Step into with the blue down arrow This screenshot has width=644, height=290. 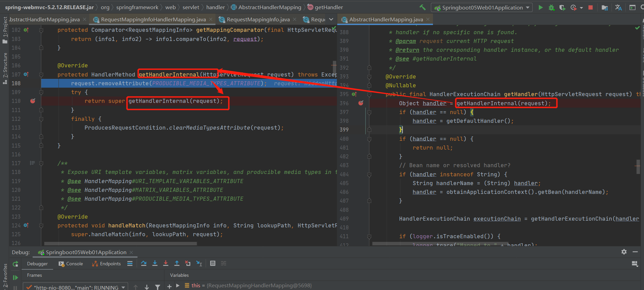pos(155,263)
